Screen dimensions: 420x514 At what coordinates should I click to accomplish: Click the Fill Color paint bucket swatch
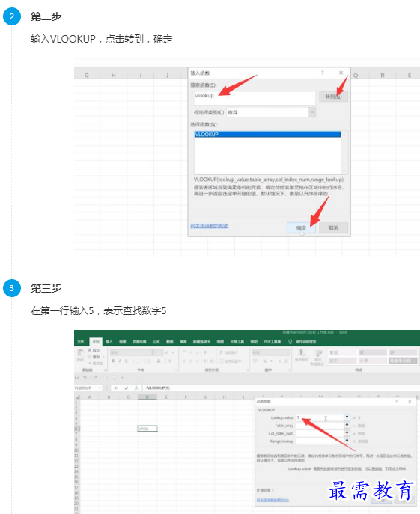[x=149, y=361]
